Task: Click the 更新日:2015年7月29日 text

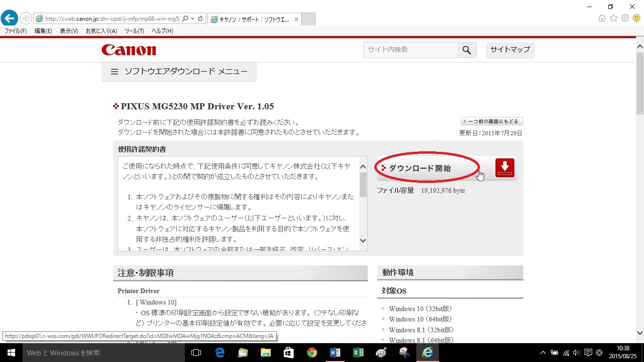Action: 491,133
